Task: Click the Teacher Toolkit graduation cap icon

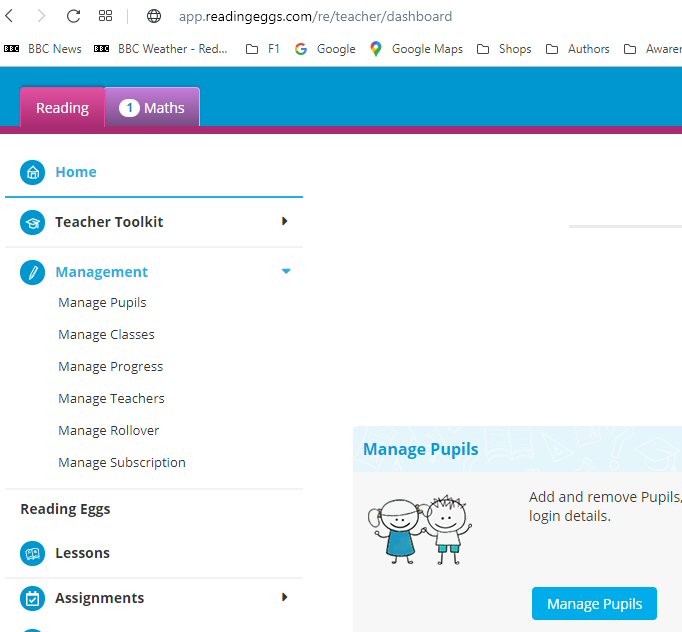Action: 32,222
